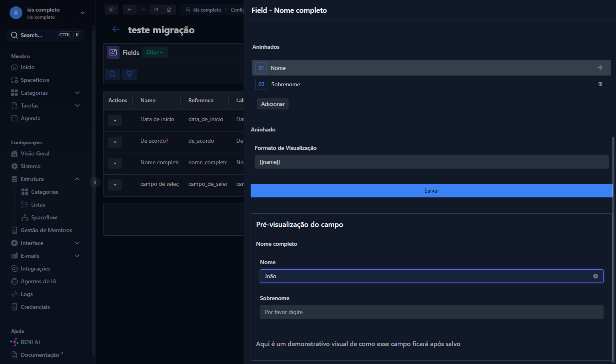
Task: Open actions dropdown for Nome completo row
Action: click(115, 163)
